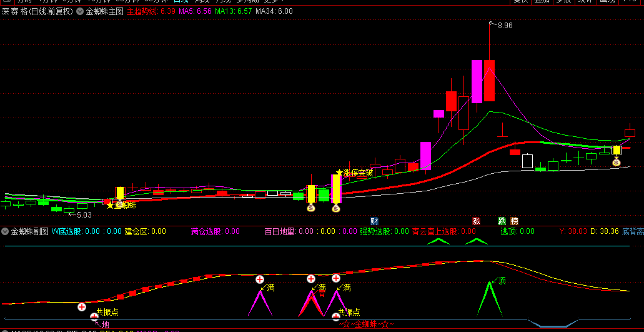Image resolution: width=644 pixels, height=332 pixels.
Task: Click the 主趋势线: 6.39 readout
Action: click(151, 11)
